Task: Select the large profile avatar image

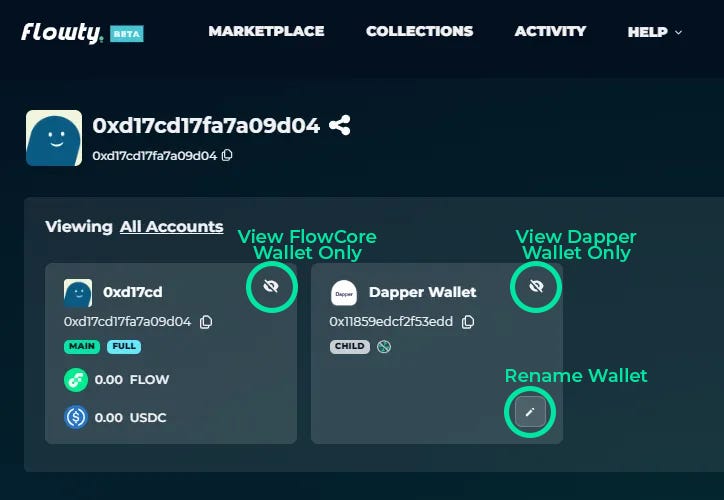Action: 54,138
